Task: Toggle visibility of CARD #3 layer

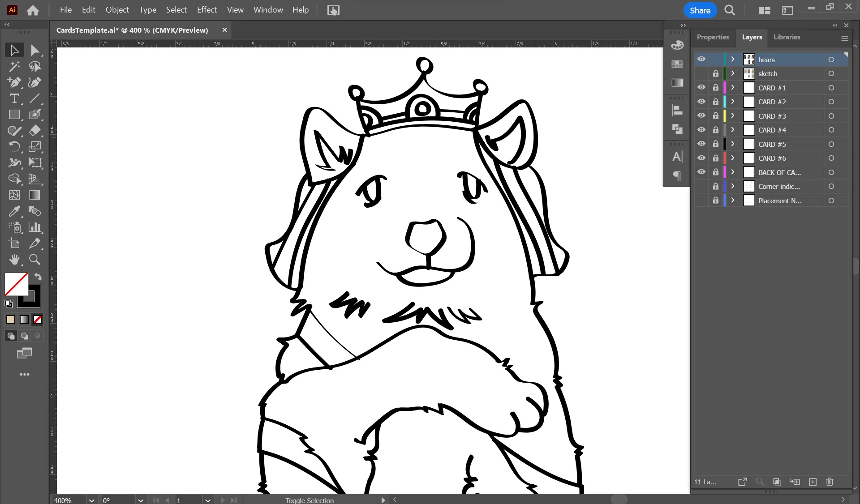Action: coord(701,115)
